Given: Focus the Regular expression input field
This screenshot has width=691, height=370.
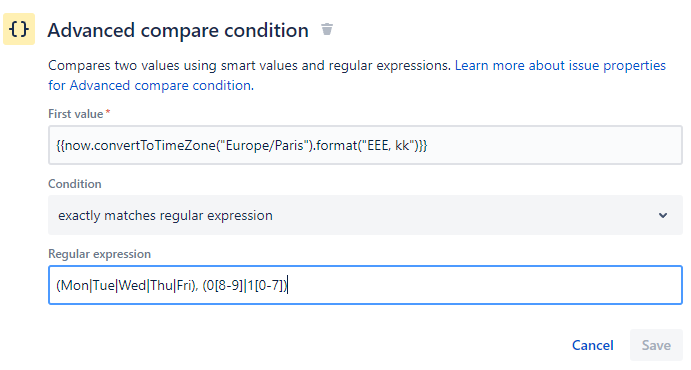Looking at the screenshot, I should pos(365,285).
